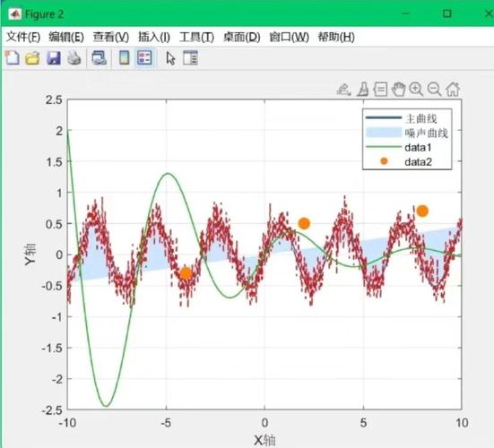Click the X轴 axis label
The width and height of the screenshot is (494, 448).
264,441
